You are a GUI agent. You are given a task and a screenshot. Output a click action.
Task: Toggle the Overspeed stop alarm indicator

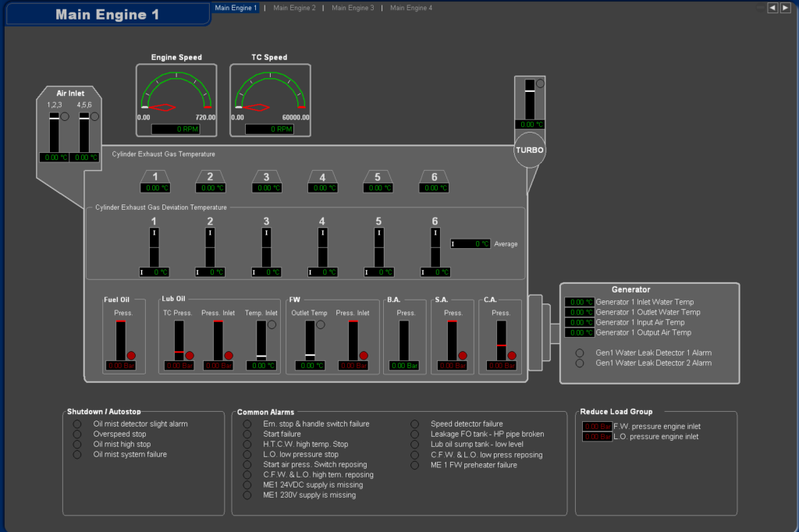point(77,434)
